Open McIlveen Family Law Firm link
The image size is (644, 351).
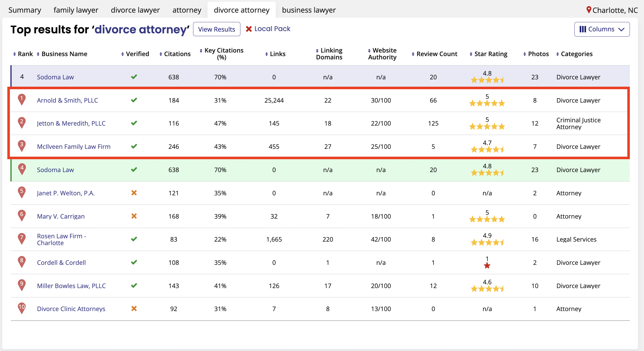[x=74, y=147]
